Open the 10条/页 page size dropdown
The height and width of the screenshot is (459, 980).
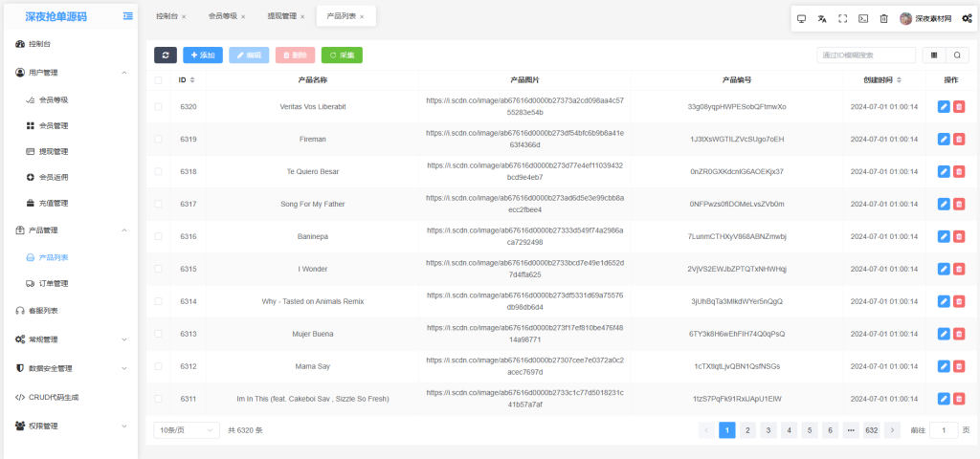point(187,430)
